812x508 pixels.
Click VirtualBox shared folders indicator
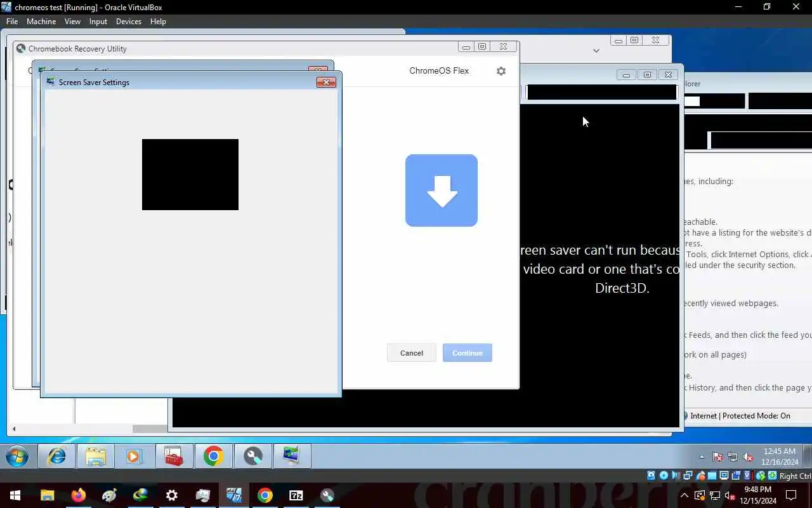712,476
